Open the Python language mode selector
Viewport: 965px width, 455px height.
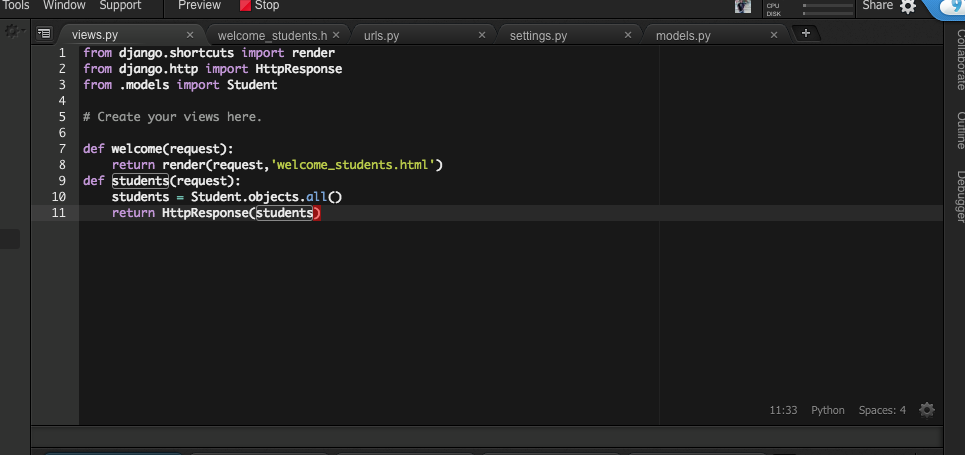[827, 410]
